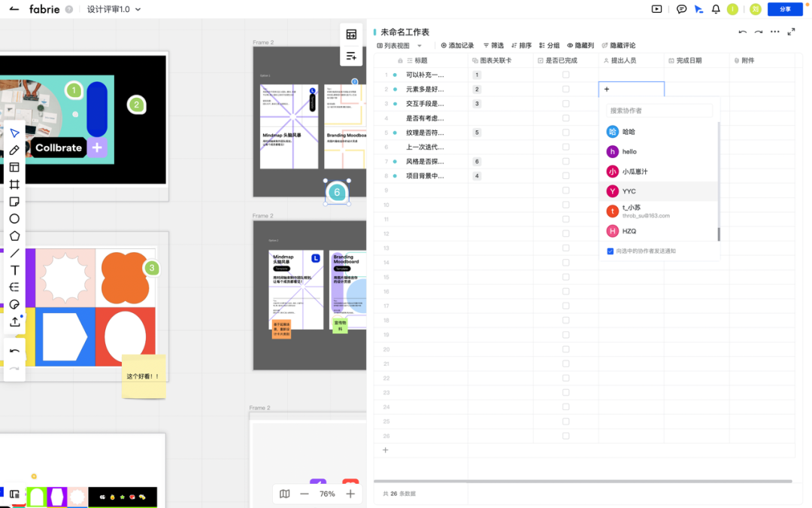Start presentation mode icon
The image size is (812, 508).
tap(656, 9)
